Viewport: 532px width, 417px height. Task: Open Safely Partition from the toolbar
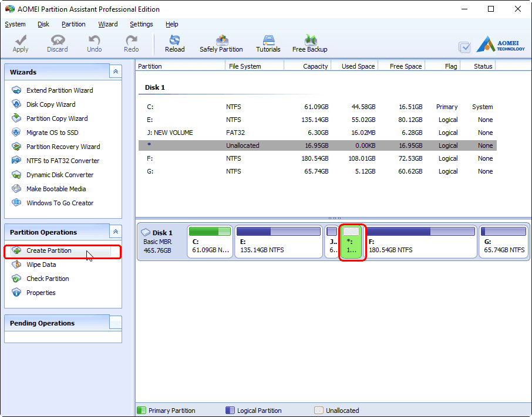click(x=221, y=44)
